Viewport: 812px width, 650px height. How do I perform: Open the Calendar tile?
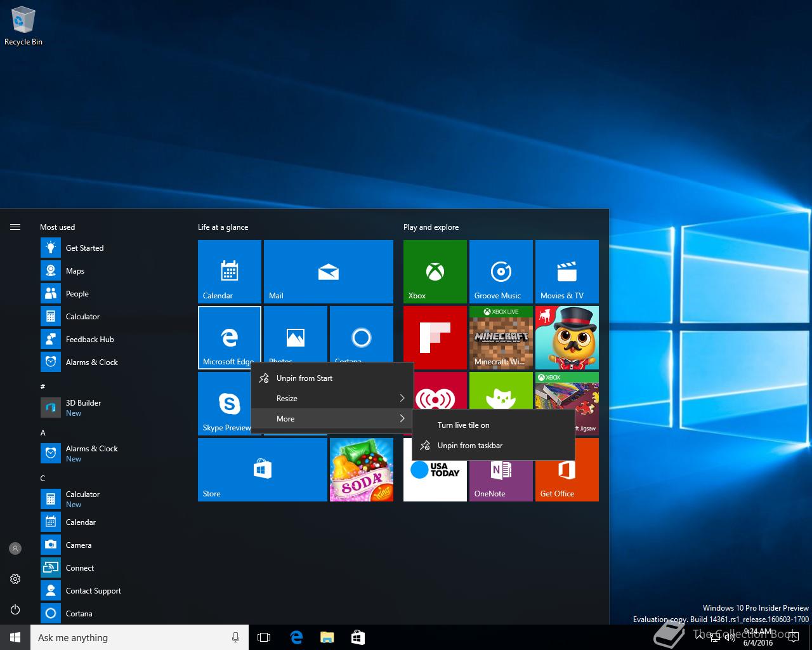(x=230, y=272)
